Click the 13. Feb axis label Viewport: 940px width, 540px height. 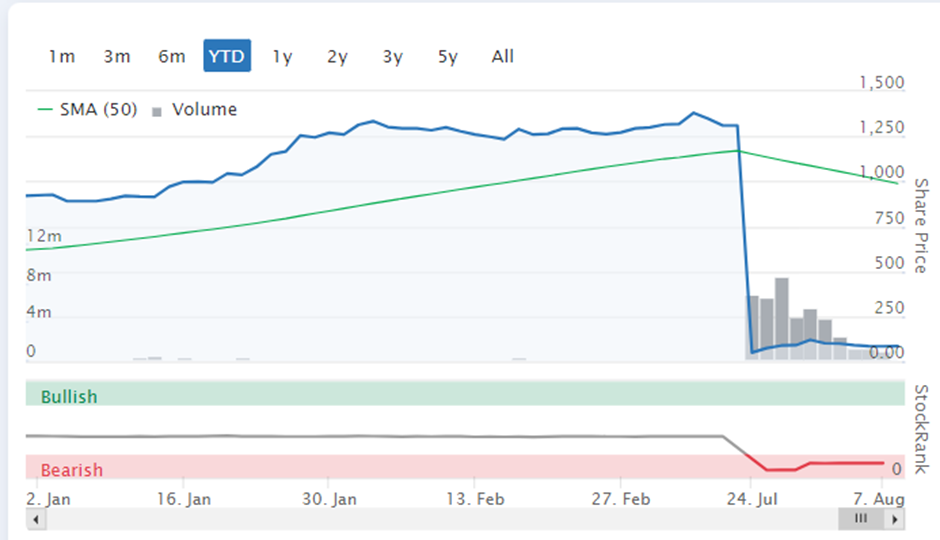click(475, 499)
